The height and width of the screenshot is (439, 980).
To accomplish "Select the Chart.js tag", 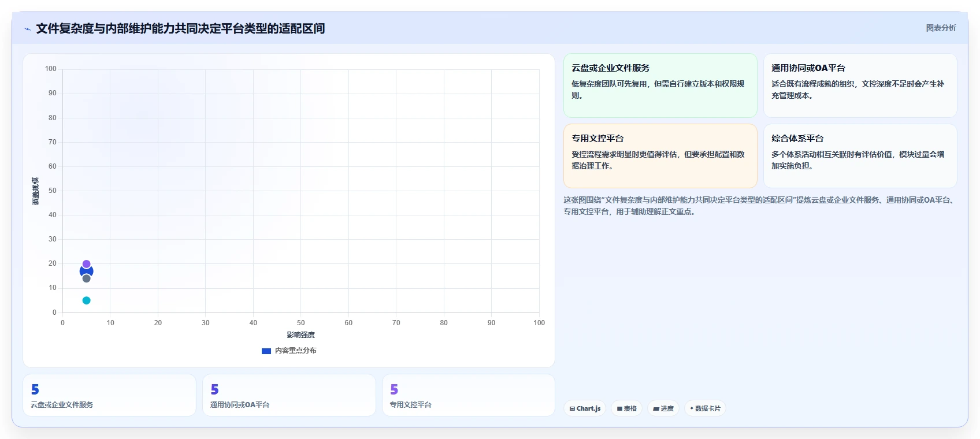I will tap(585, 408).
